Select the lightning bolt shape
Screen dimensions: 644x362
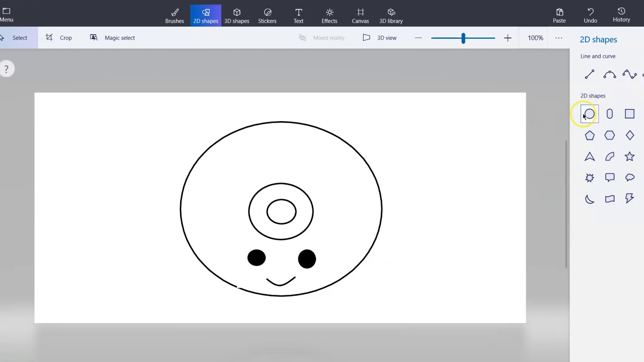coord(630,199)
